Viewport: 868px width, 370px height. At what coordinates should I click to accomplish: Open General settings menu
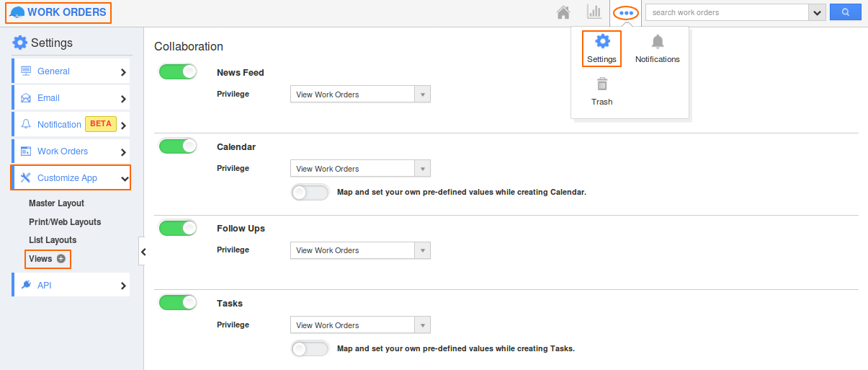tap(71, 71)
